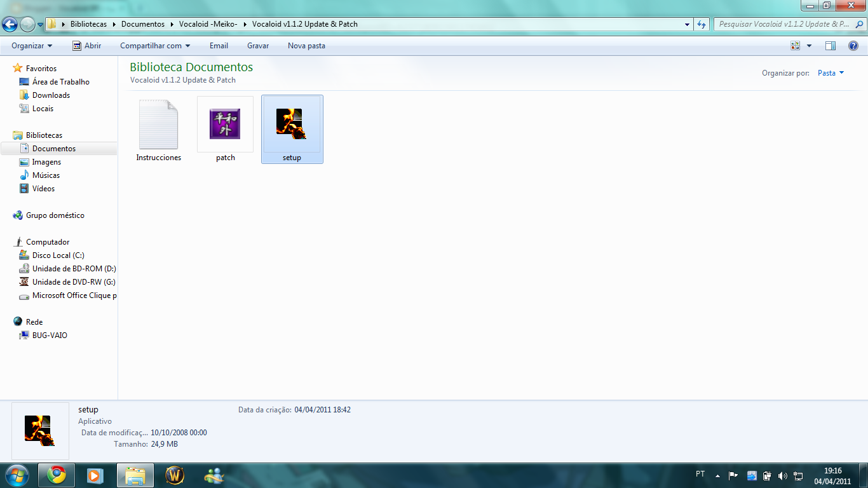
Task: Expand arrow after Documentos in breadcrumb
Action: point(172,24)
